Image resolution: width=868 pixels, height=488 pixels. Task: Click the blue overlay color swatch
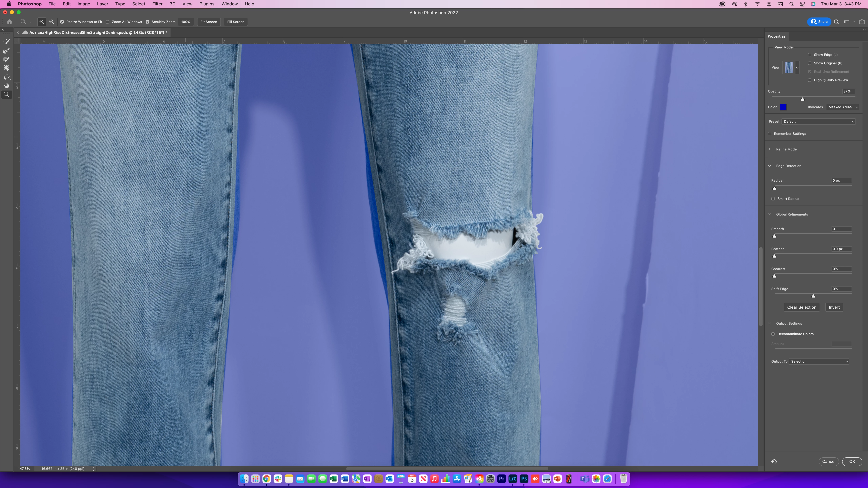(783, 107)
